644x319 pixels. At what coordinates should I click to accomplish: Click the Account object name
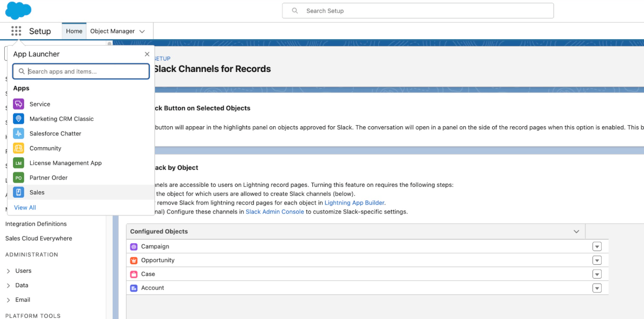(152, 288)
